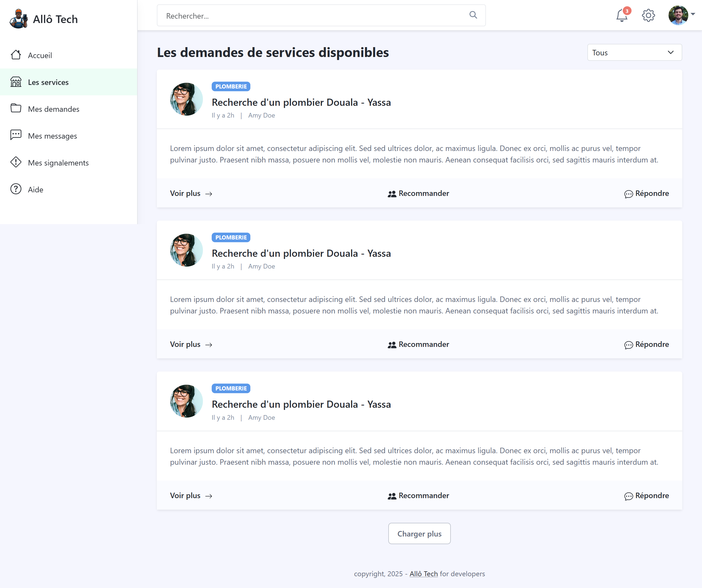Viewport: 702px width, 588px height.
Task: Click the shop icon beside Les services
Action: click(16, 82)
